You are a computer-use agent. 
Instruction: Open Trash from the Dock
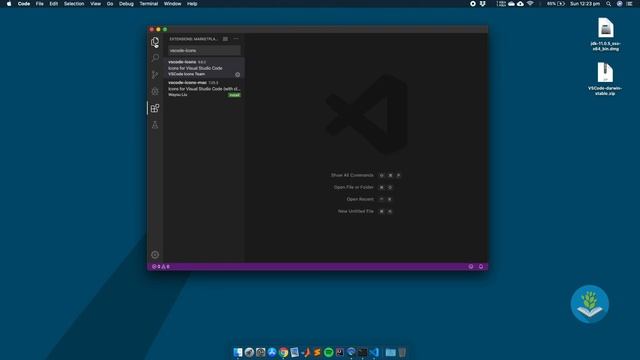(x=402, y=352)
